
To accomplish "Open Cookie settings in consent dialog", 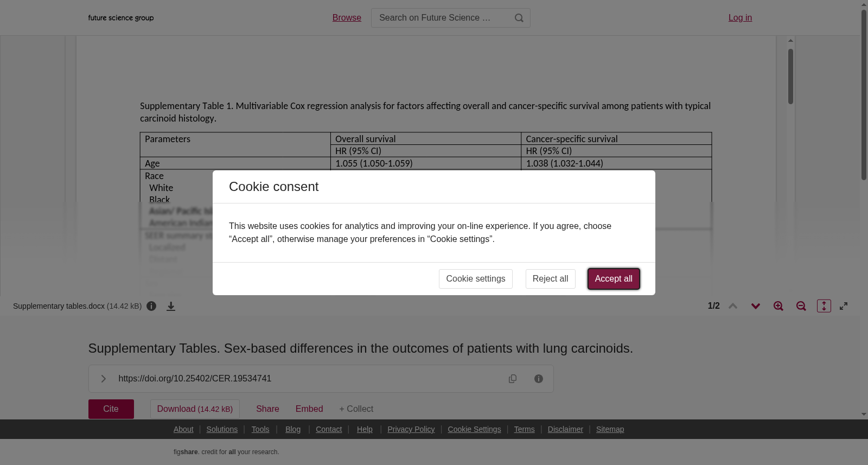I will tap(476, 279).
